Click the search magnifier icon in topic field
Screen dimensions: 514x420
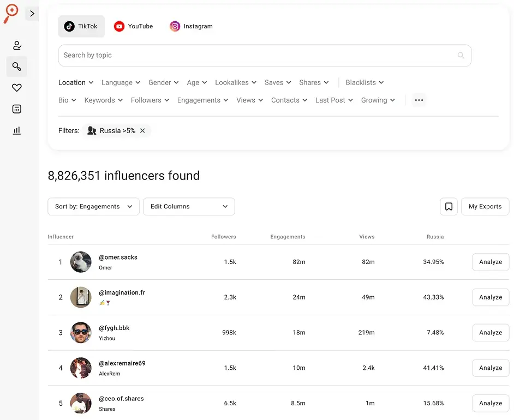(461, 56)
